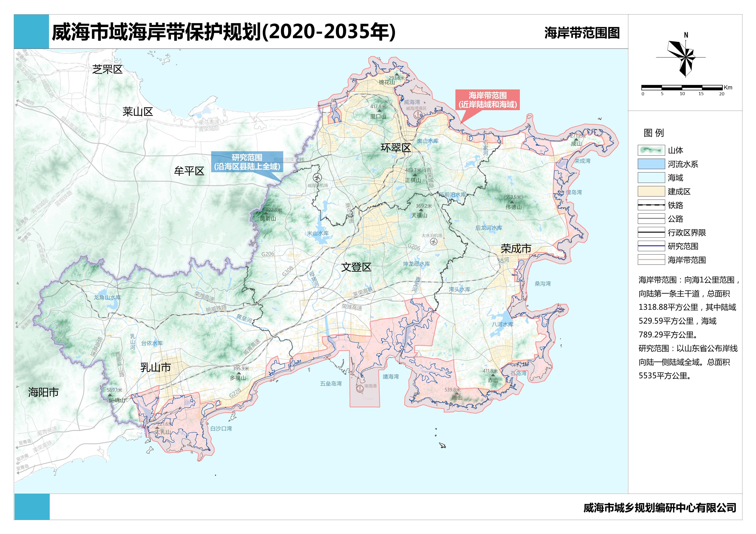
Task: Click the beige built-up area legend swatch
Action: pos(651,191)
